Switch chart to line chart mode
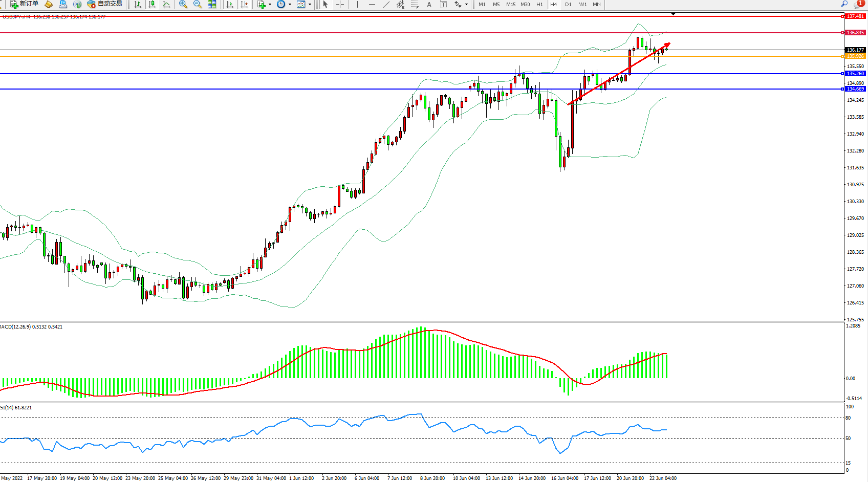 166,4
